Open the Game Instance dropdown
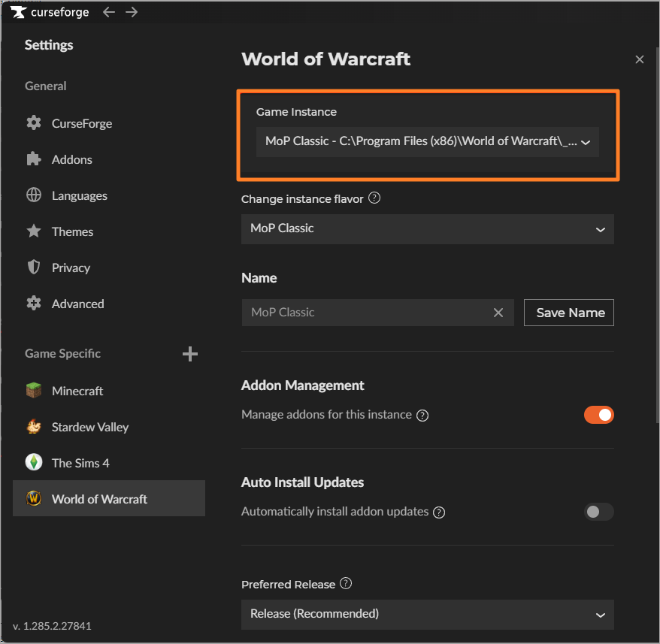Screen dimensions: 660x644 pyautogui.click(x=427, y=142)
